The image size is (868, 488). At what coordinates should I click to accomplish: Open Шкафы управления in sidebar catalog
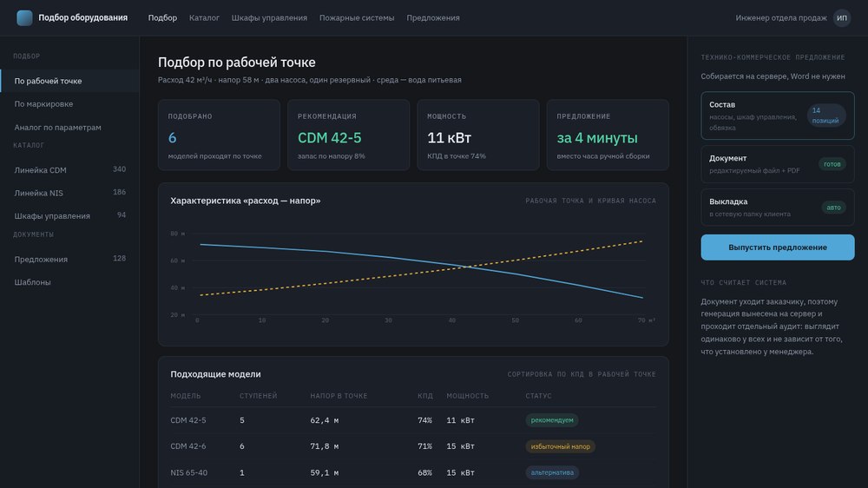(x=69, y=215)
